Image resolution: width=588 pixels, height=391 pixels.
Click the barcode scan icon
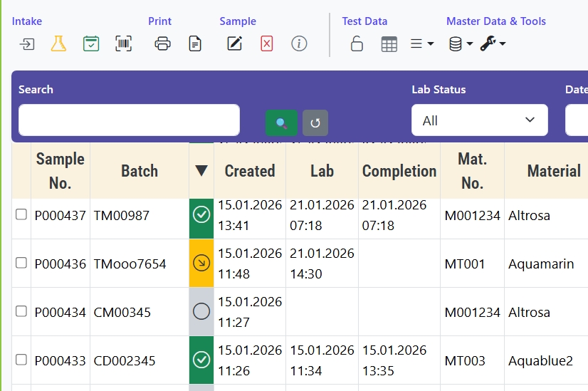pos(123,43)
